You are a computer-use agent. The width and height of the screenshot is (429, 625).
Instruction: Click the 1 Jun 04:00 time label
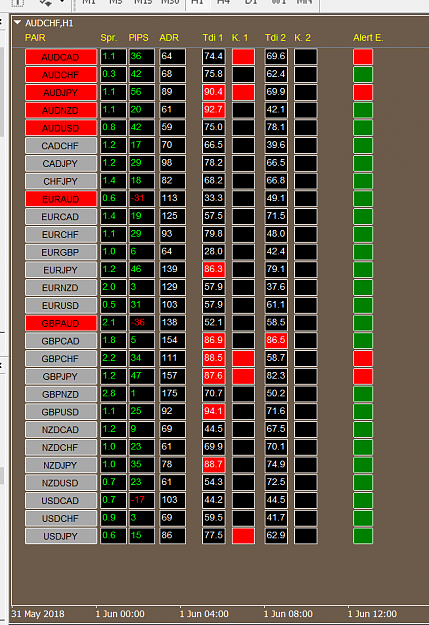tap(204, 614)
